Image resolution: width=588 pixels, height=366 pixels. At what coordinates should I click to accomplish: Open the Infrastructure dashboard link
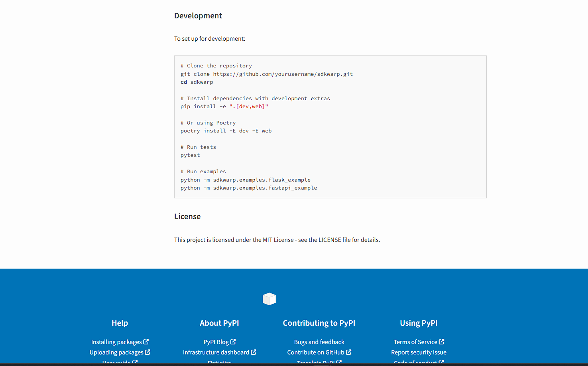pos(220,352)
